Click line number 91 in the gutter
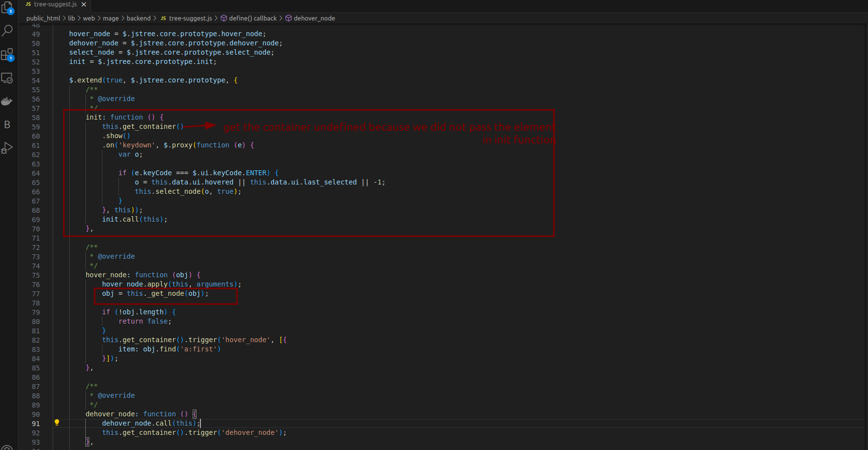Image resolution: width=868 pixels, height=450 pixels. (36, 423)
